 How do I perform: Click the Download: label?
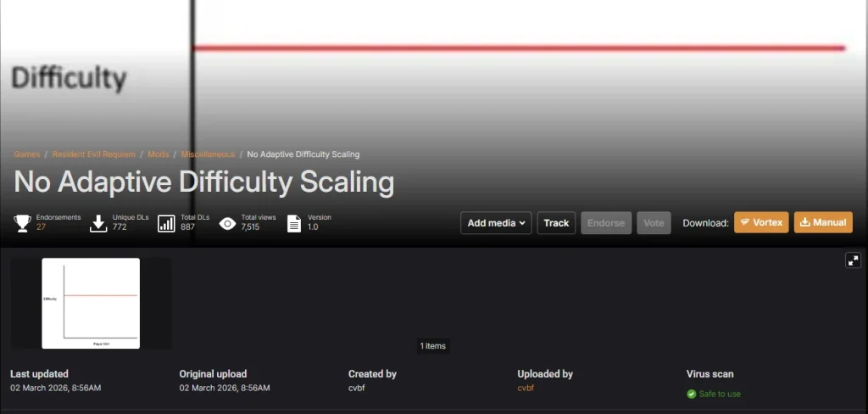point(706,223)
